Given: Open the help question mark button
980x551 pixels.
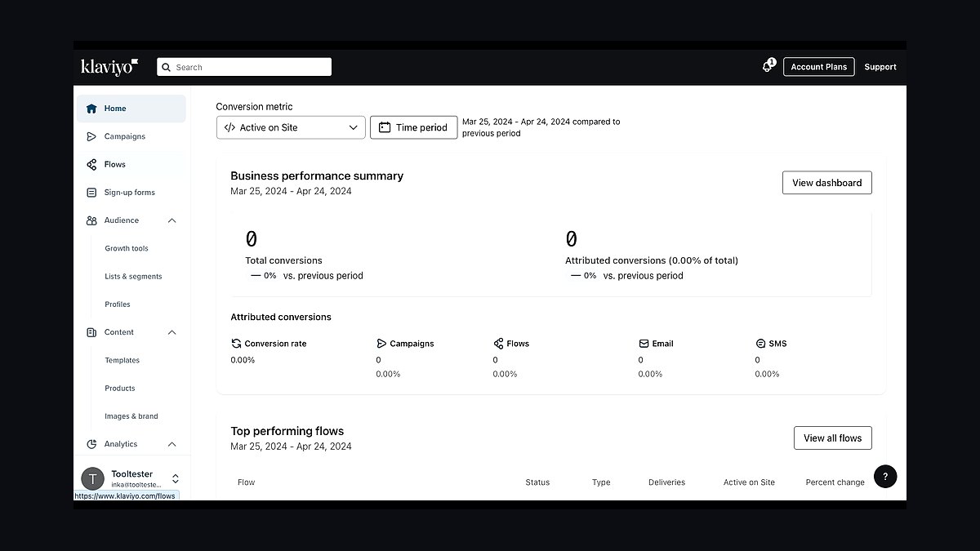Looking at the screenshot, I should click(885, 477).
